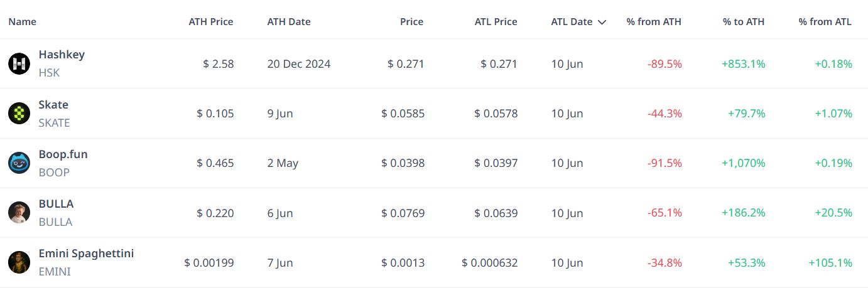Open the Boop.fun name link
The image size is (868, 288).
pos(63,154)
